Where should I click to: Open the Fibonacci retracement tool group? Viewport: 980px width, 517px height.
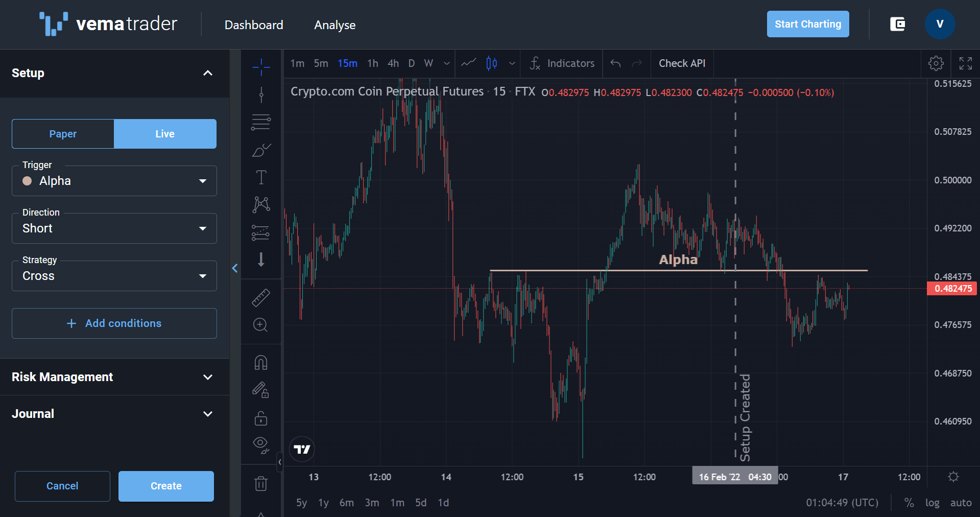[x=261, y=122]
